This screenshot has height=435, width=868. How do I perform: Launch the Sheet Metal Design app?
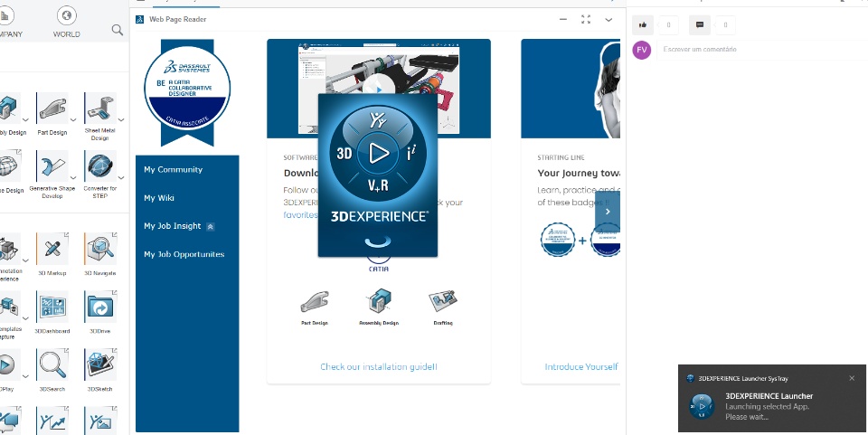100,109
